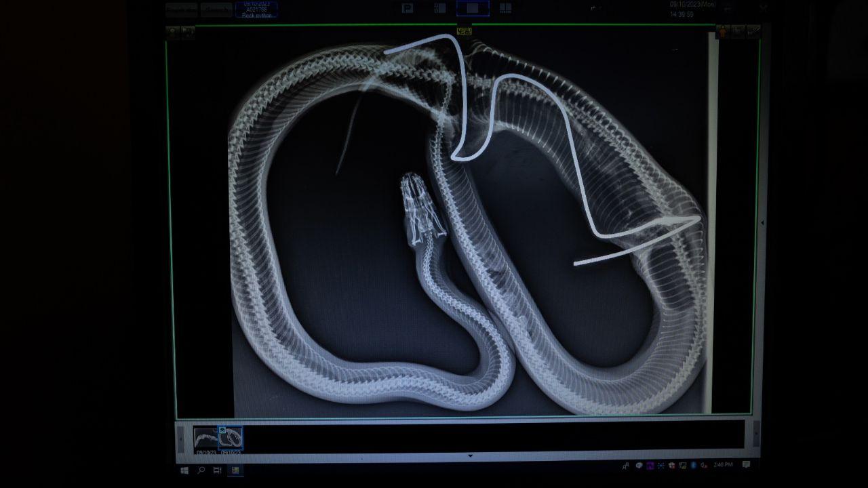Switch to the four-panel grid layout
The height and width of the screenshot is (488, 868).
pyautogui.click(x=505, y=8)
